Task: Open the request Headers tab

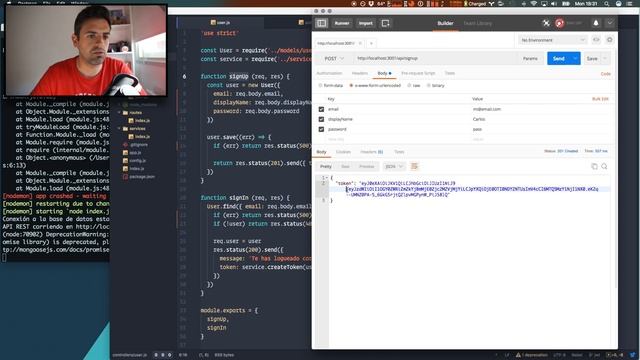Action: (x=360, y=73)
